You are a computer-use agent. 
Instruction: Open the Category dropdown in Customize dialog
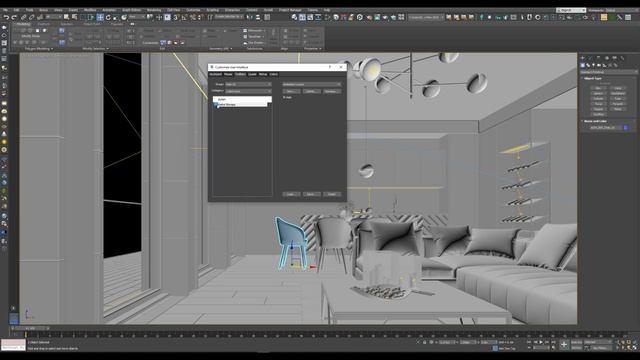[249, 91]
